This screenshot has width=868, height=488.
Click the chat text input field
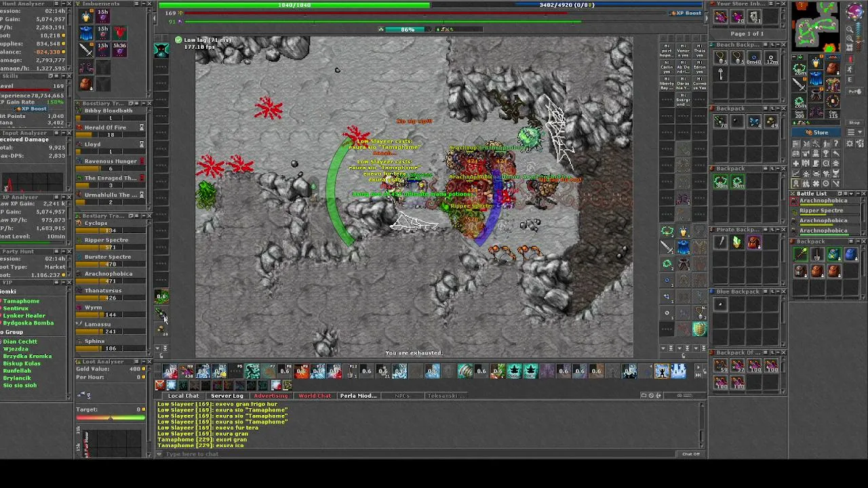point(420,454)
